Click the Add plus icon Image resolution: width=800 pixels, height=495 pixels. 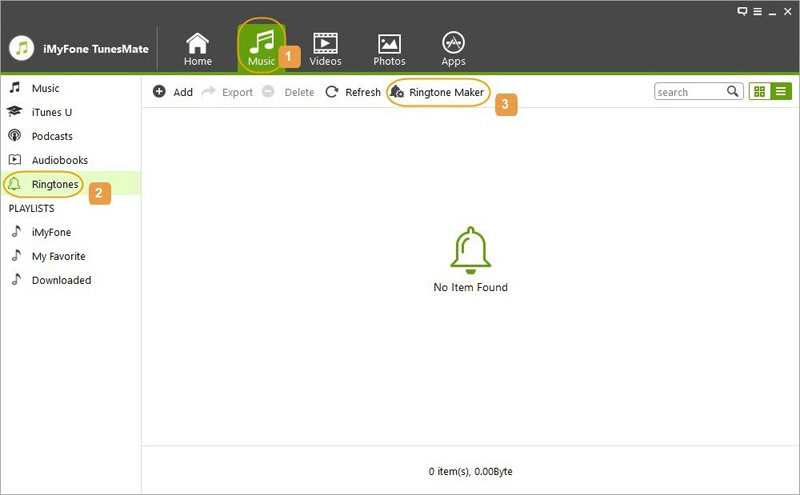point(159,91)
